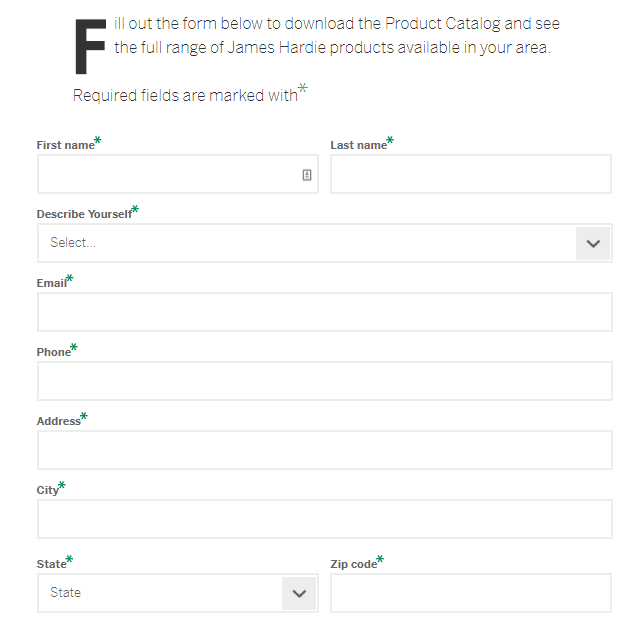Click the Describe Yourself chevron arrow button
The image size is (636, 636).
(x=593, y=243)
